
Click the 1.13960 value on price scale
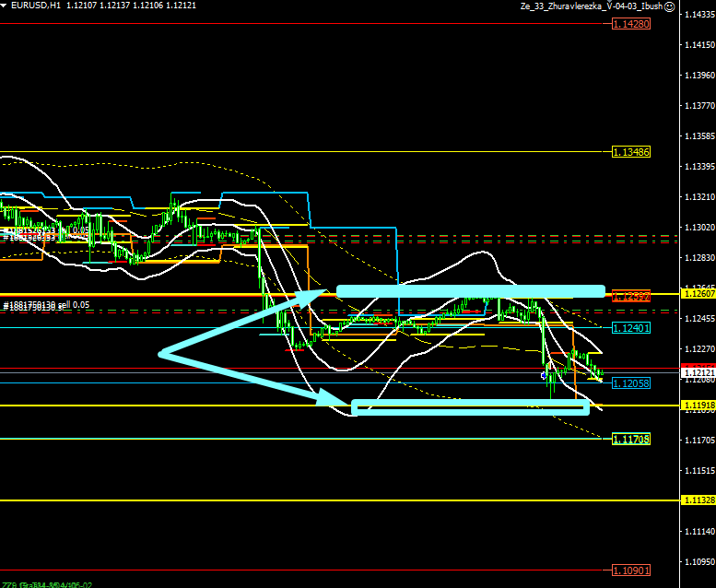coord(699,75)
